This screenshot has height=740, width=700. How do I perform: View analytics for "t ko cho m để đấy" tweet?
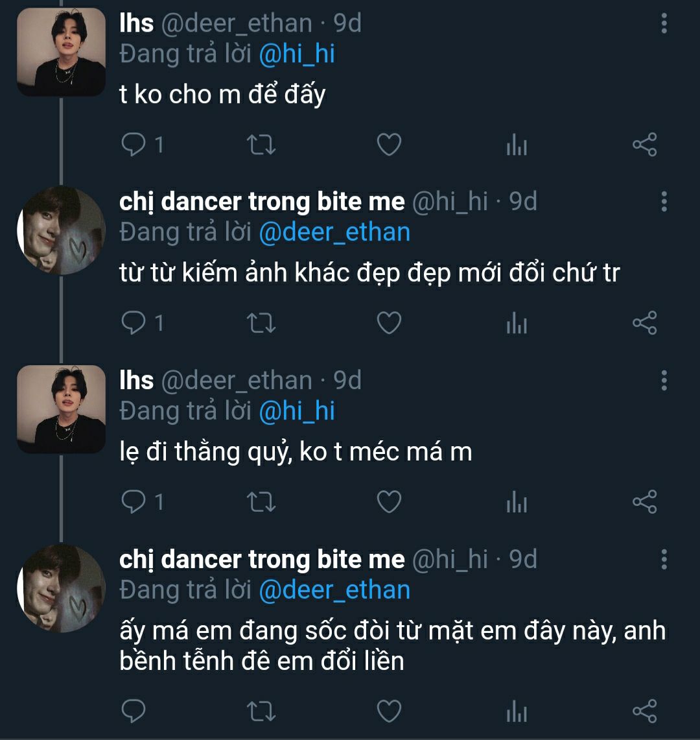[x=517, y=145]
